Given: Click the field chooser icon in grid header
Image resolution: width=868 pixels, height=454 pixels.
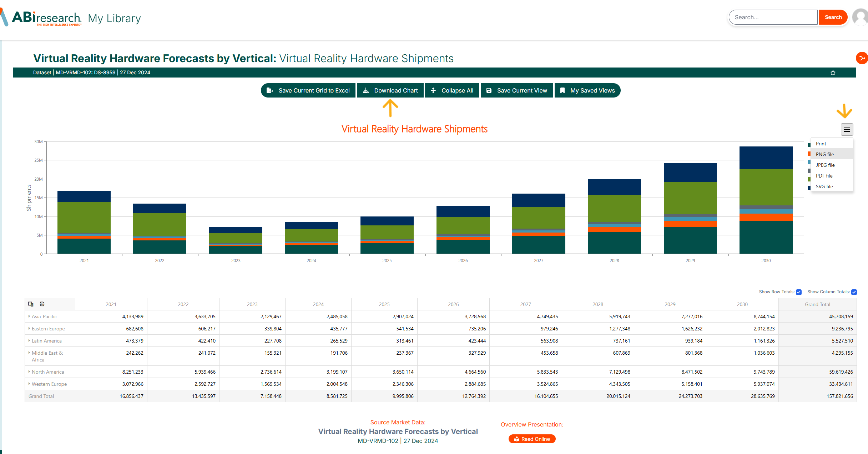Looking at the screenshot, I should pyautogui.click(x=31, y=304).
